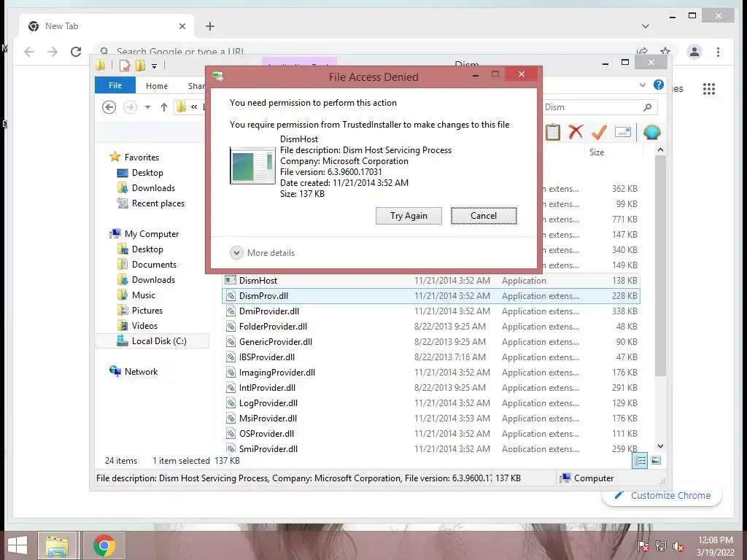Screen dimensions: 747x560
Task: Select MsiProvider.dll file
Action: tap(431, 418)
